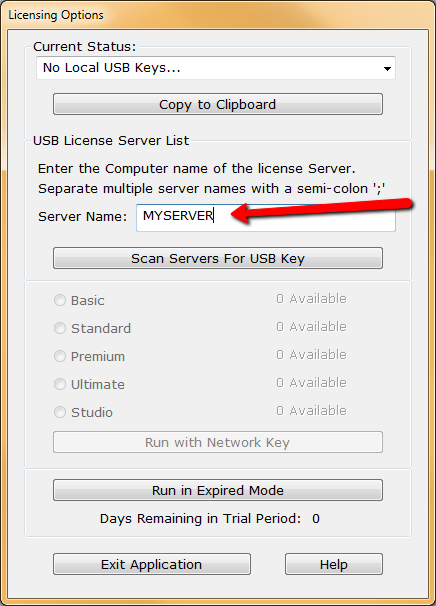Image resolution: width=436 pixels, height=606 pixels.
Task: Choose the Premium license radio button
Action: (60, 356)
